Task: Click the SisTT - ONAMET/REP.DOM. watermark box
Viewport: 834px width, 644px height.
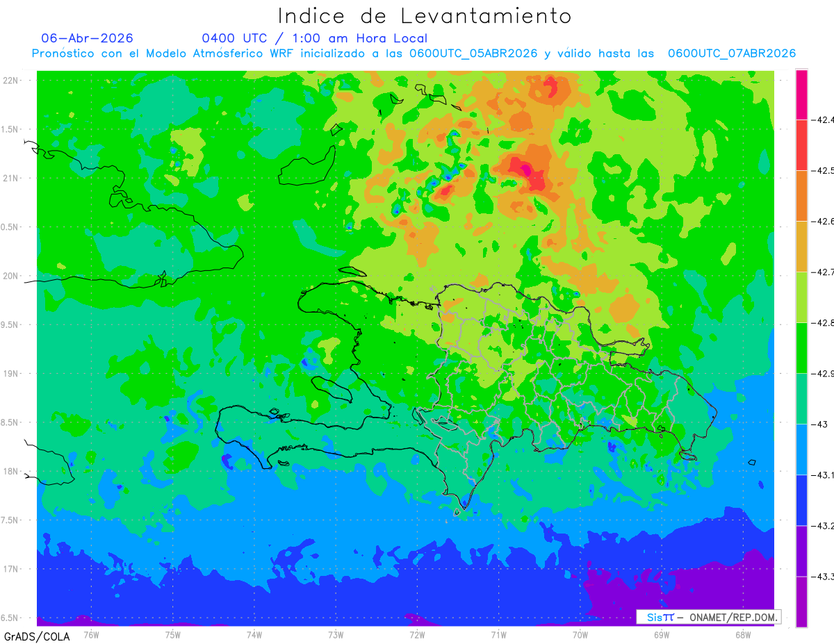Action: [x=708, y=617]
